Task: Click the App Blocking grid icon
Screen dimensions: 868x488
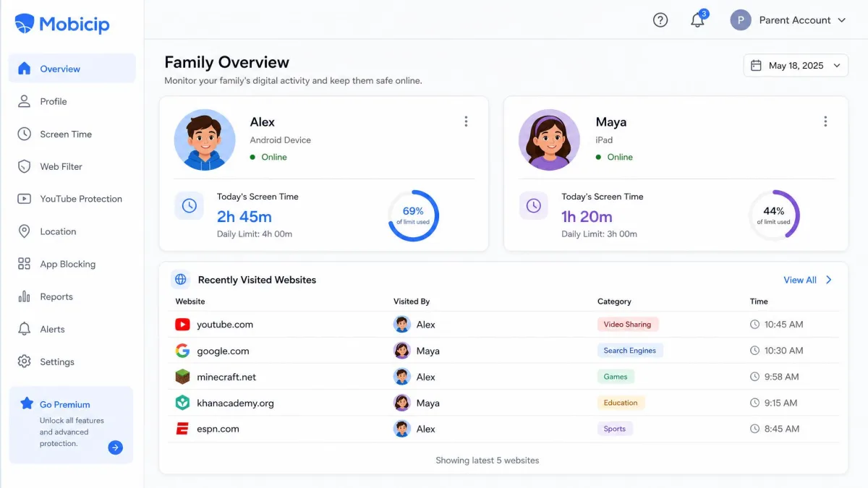Action: [x=24, y=264]
